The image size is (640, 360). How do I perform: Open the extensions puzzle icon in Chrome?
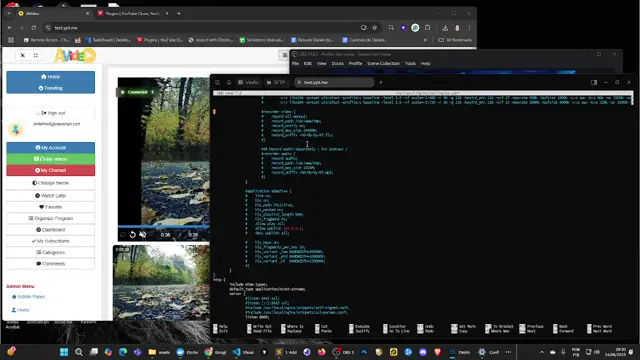click(x=427, y=28)
